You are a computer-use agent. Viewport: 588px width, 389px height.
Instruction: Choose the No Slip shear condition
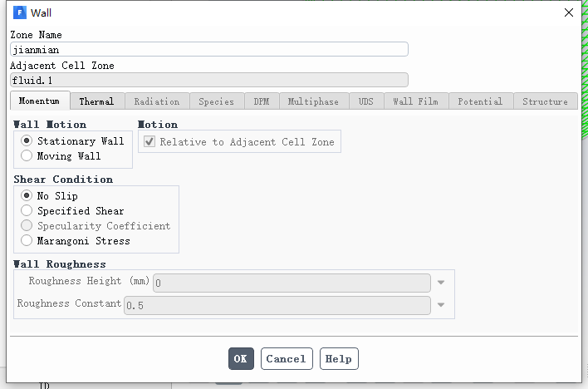pos(27,195)
